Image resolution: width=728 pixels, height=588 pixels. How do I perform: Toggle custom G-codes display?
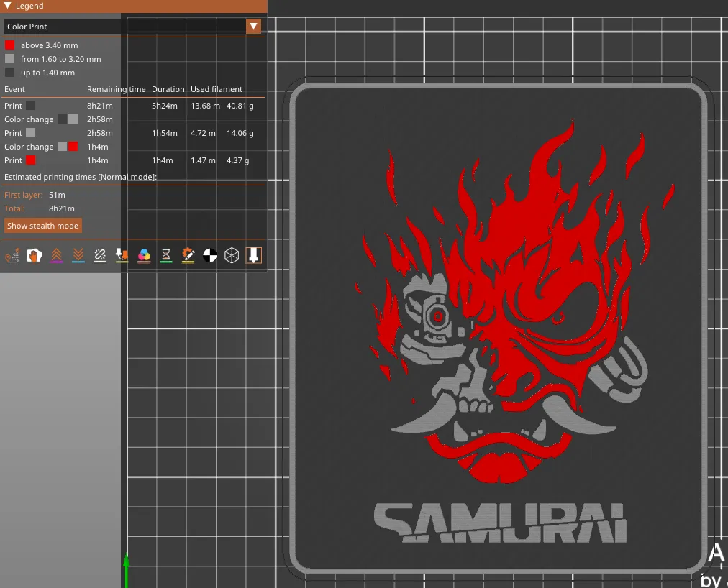tap(188, 254)
